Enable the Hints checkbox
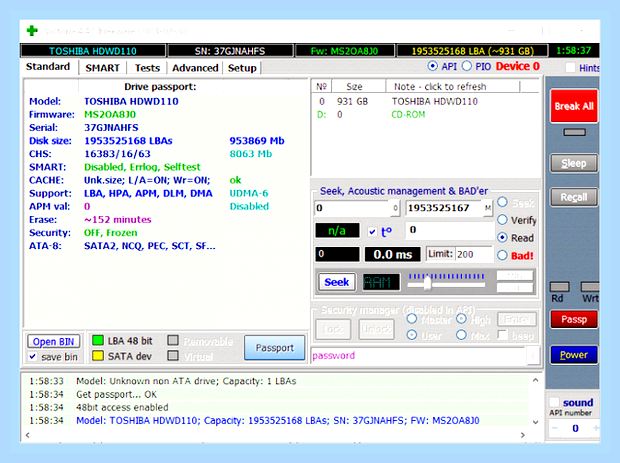Viewport: 620px width, 463px height. coord(570,68)
